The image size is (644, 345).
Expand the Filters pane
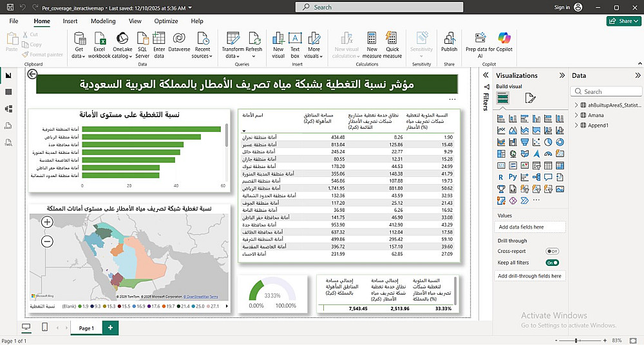486,75
